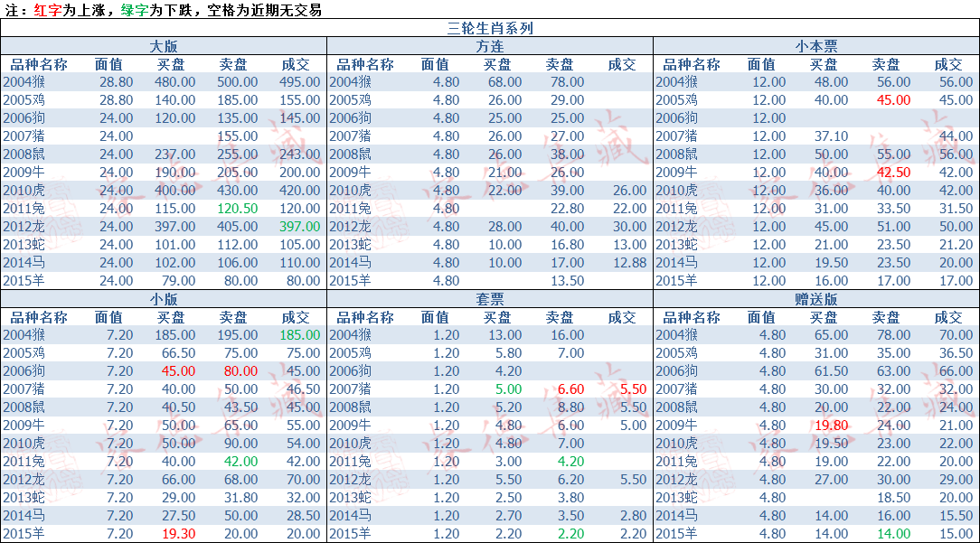Click red 45.00 卖盘 in 小本票 2005鸡

(894, 100)
